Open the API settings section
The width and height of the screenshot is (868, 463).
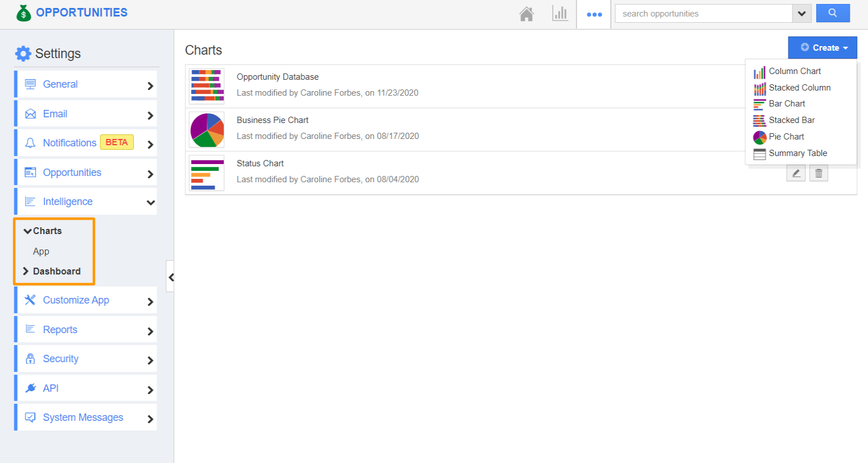click(x=50, y=388)
